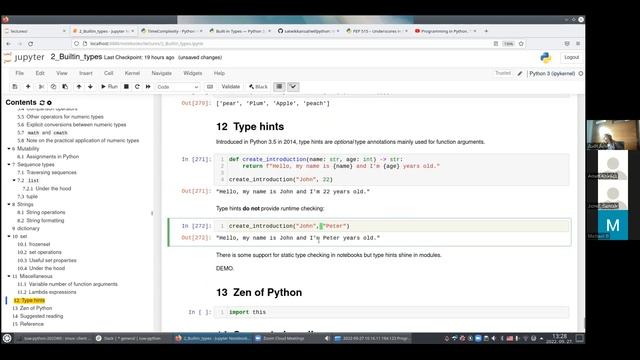Copy selected cells toolbar icon
This screenshot has width=640, height=360.
pos(53,87)
